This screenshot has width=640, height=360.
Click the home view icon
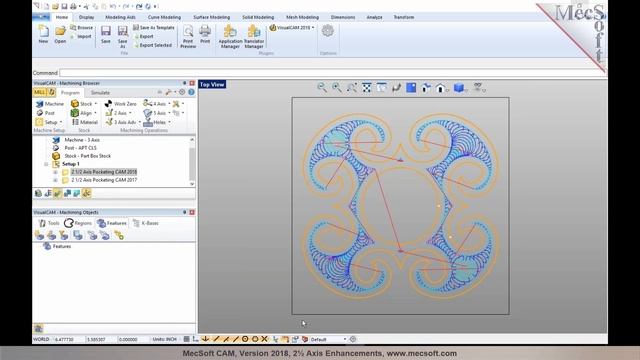440,87
